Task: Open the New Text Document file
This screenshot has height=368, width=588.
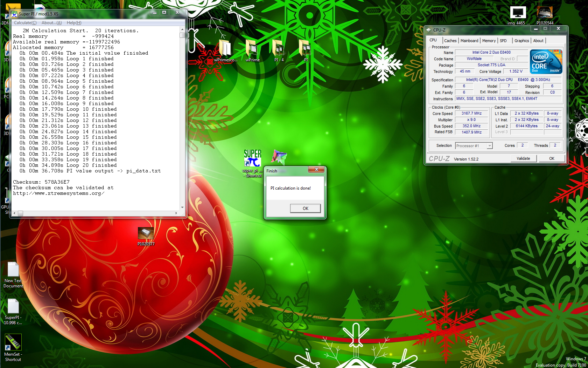Action: pyautogui.click(x=13, y=274)
